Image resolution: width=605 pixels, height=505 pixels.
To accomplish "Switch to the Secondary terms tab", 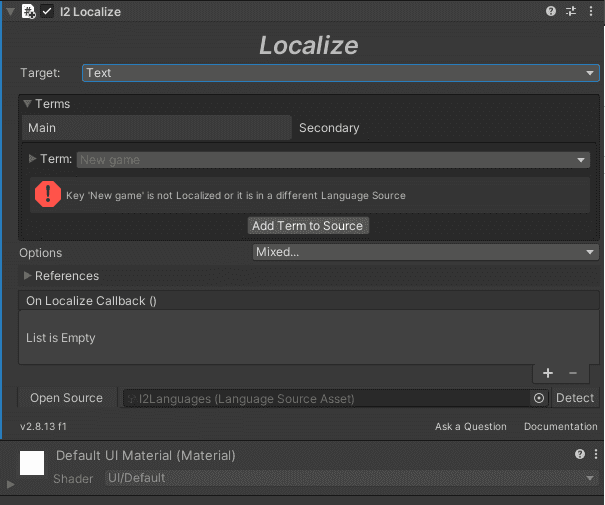I will (329, 128).
